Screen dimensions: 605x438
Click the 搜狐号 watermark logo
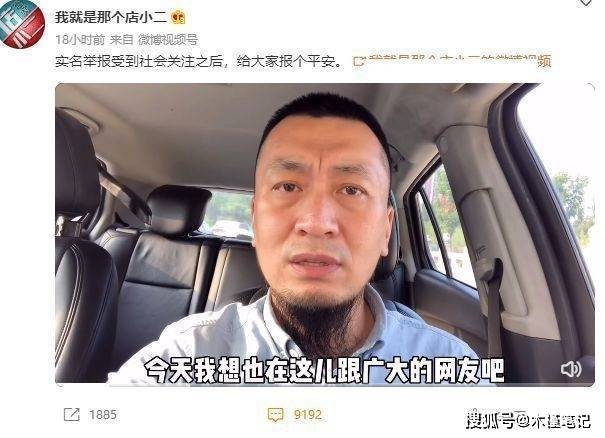click(x=490, y=420)
